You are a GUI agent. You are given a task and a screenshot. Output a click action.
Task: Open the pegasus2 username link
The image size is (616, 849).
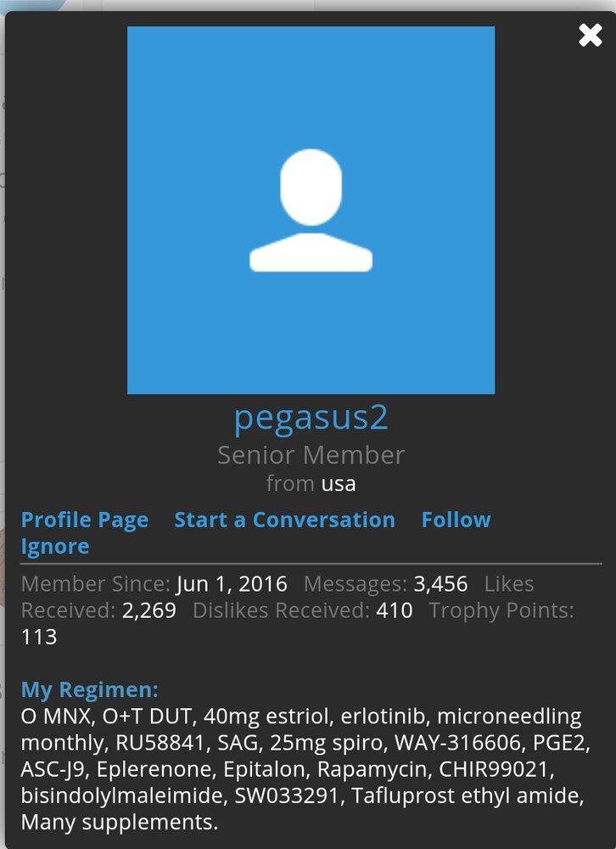pyautogui.click(x=311, y=418)
